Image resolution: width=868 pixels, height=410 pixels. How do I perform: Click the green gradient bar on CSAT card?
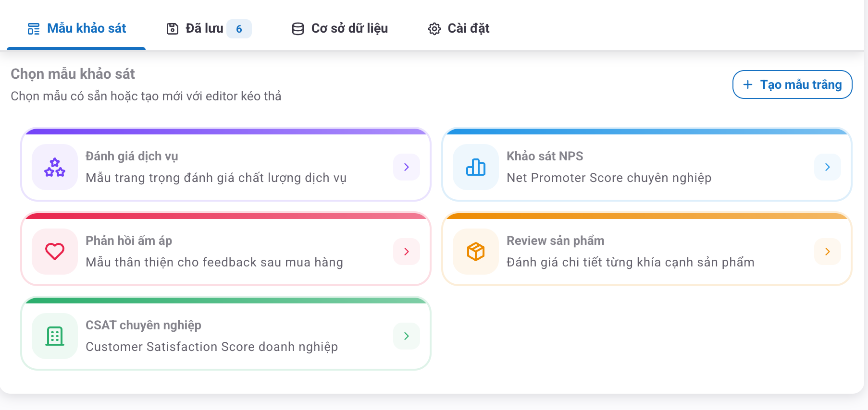(x=225, y=300)
